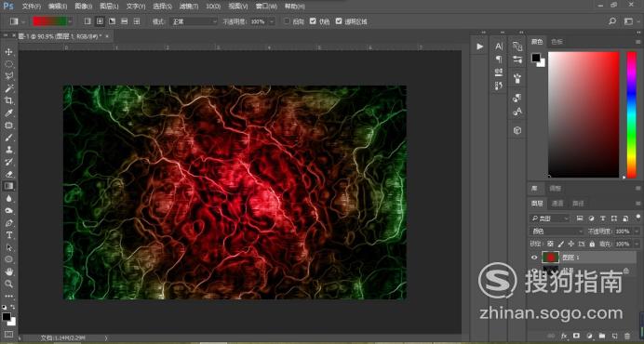Open the Layers panel flyout menu
The width and height of the screenshot is (644, 344).
pyautogui.click(x=637, y=204)
